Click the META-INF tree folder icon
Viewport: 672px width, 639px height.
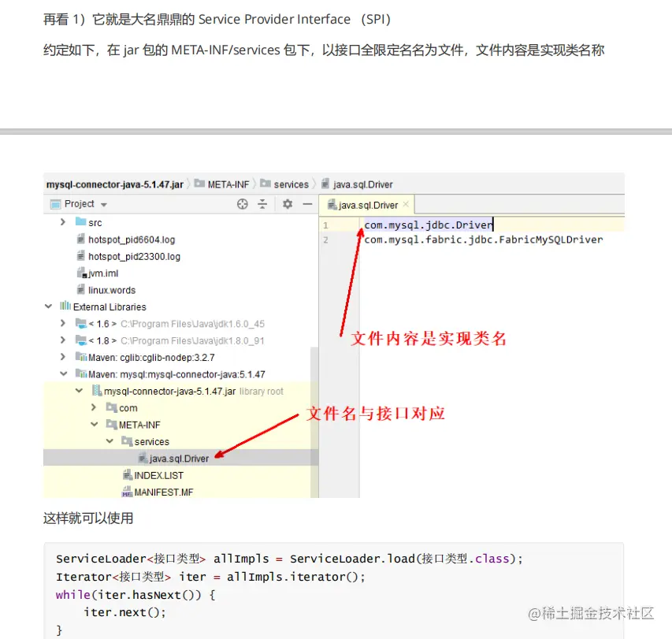(x=111, y=424)
